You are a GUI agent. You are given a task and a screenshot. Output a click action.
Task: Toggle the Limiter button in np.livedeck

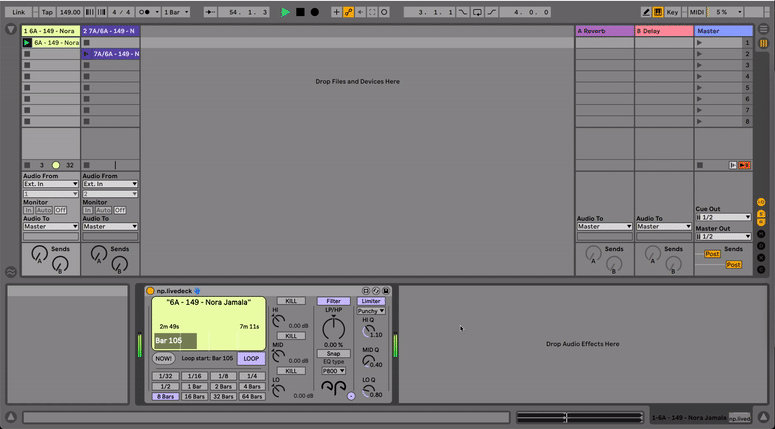(371, 301)
